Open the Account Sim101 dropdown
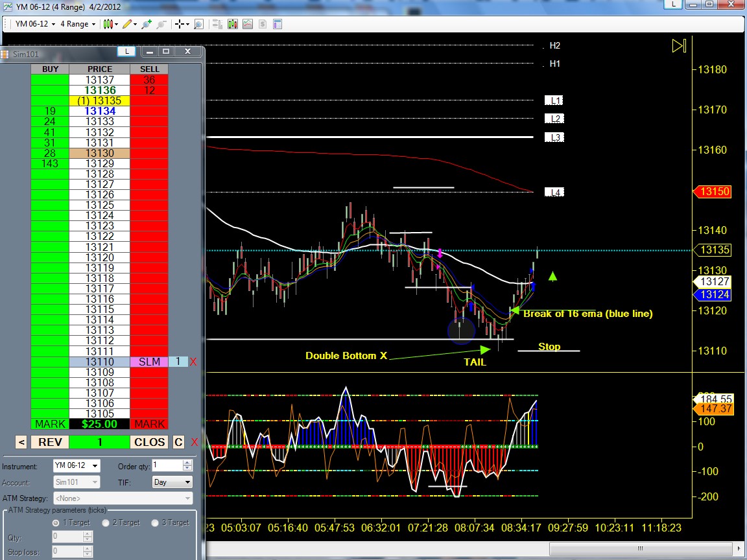The width and height of the screenshot is (747, 560). 77,482
